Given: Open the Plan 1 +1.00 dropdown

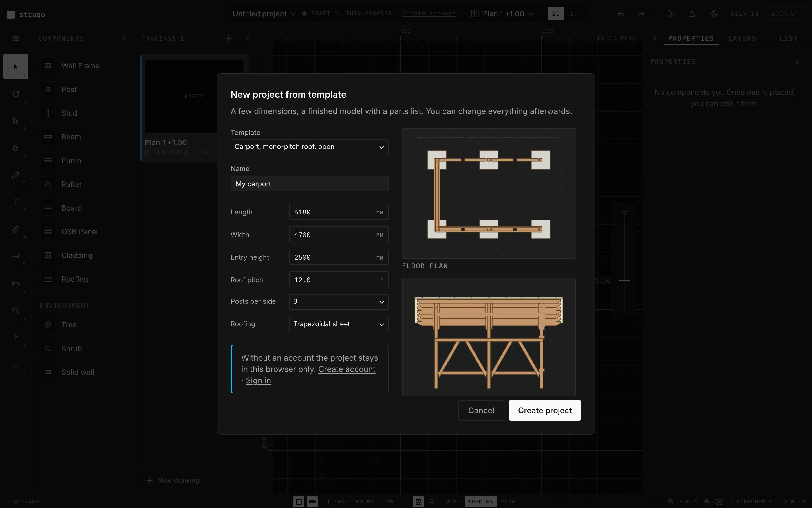Looking at the screenshot, I should (x=502, y=14).
